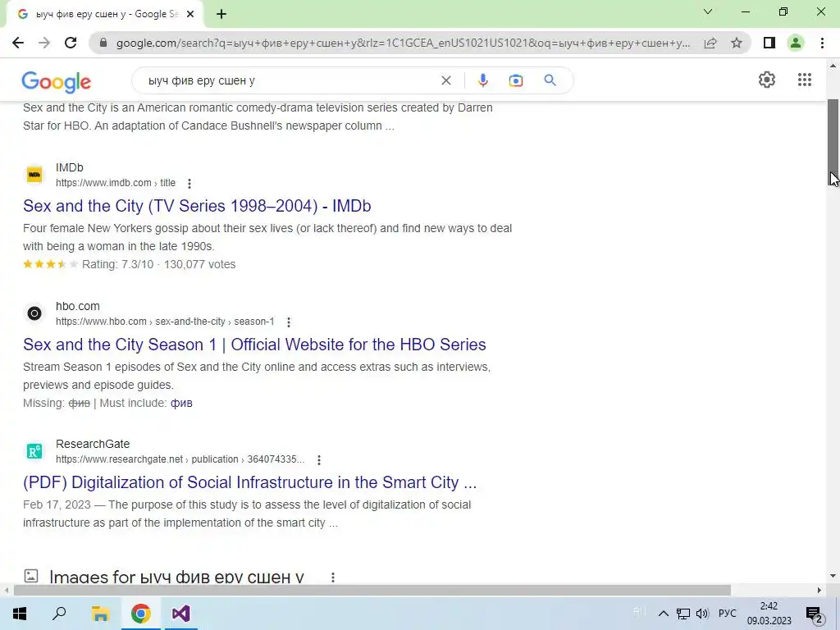Open Google apps grid
Viewport: 840px width, 630px height.
[804, 80]
